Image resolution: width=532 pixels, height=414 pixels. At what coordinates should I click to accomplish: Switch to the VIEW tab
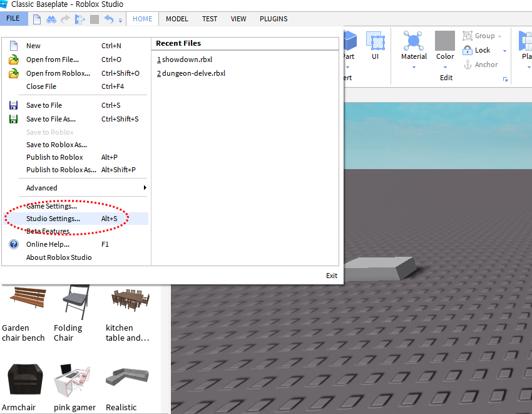point(238,19)
